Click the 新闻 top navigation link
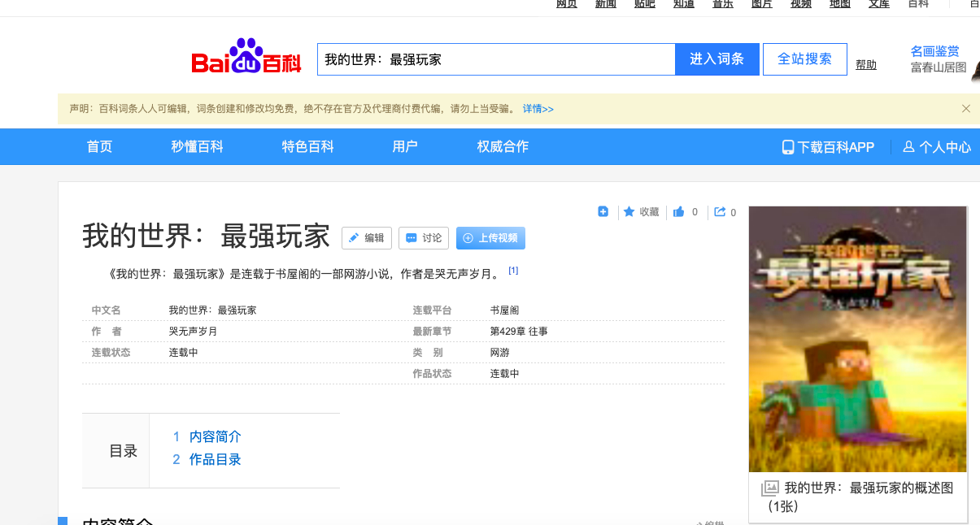Image resolution: width=980 pixels, height=525 pixels. [x=606, y=4]
